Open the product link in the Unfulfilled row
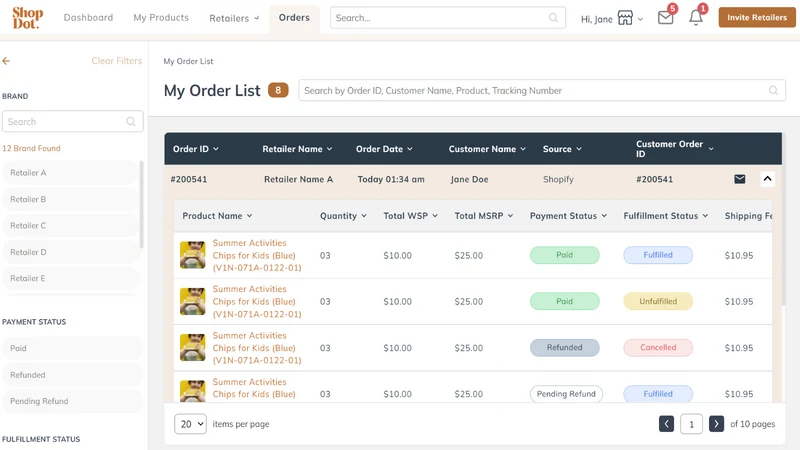800x450 pixels. tap(257, 302)
